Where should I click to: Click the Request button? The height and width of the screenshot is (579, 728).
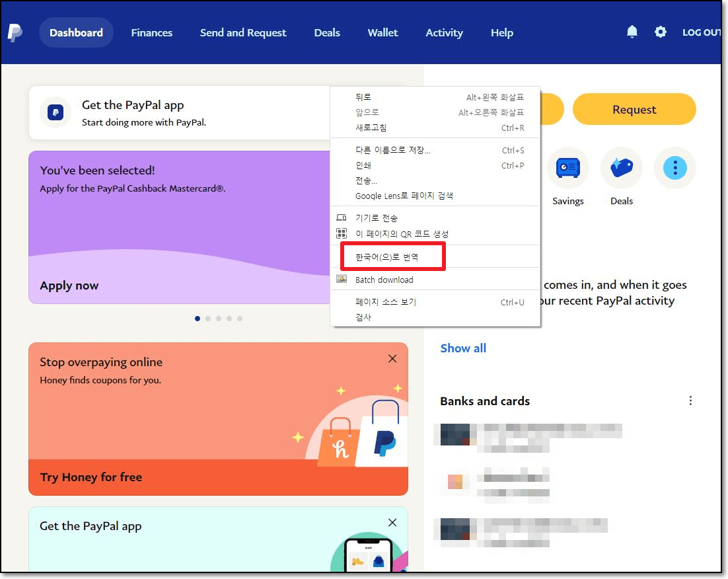(x=634, y=109)
